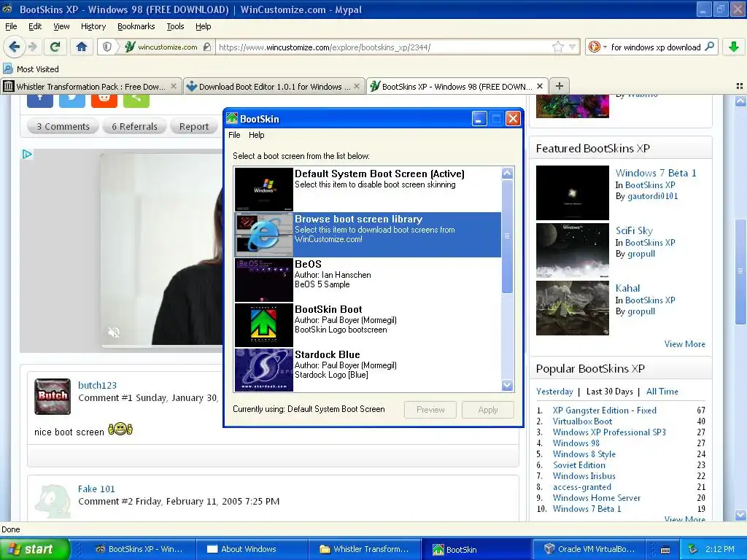The height and width of the screenshot is (560, 747).
Task: Click the Report button
Action: click(194, 126)
